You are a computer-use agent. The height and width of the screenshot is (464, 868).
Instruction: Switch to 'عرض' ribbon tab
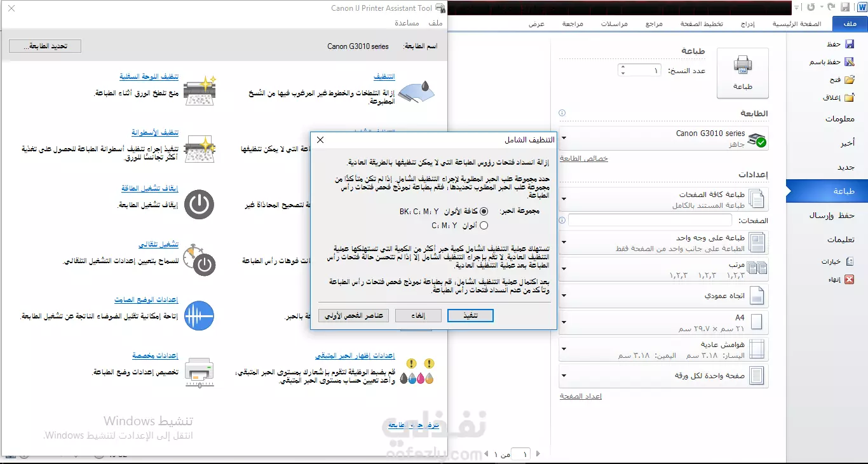pos(537,24)
